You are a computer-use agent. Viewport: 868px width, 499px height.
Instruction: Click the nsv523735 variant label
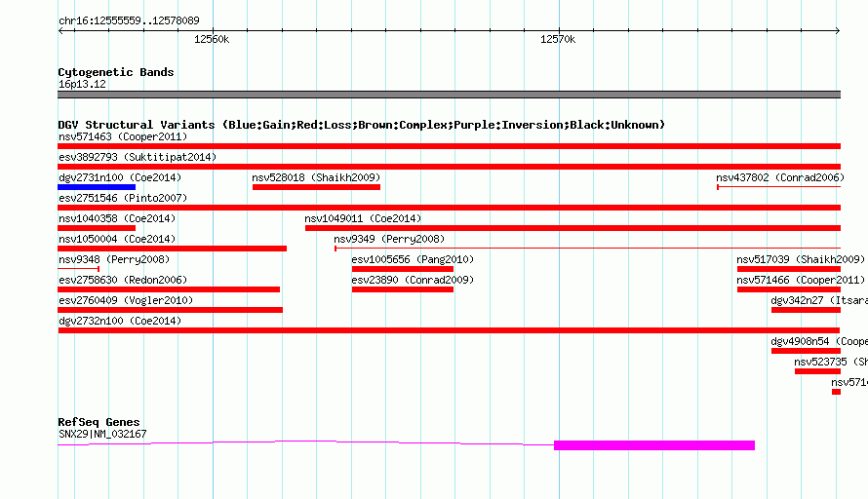pos(831,362)
